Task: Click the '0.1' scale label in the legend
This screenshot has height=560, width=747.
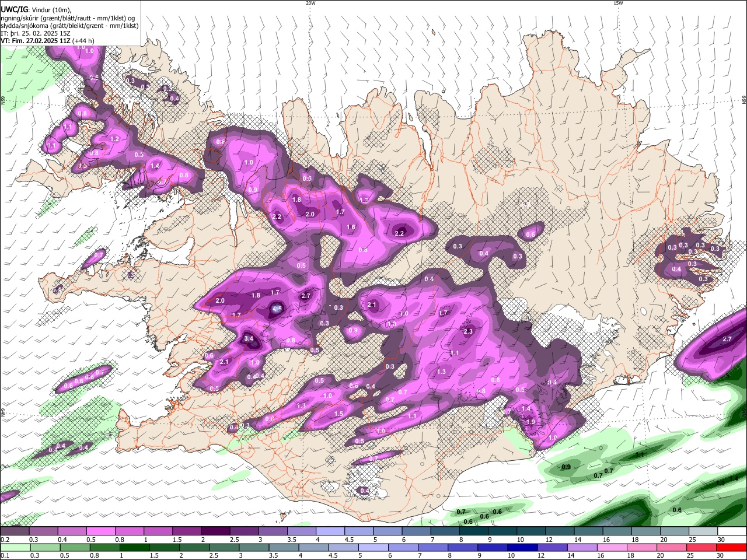Action: [5, 556]
